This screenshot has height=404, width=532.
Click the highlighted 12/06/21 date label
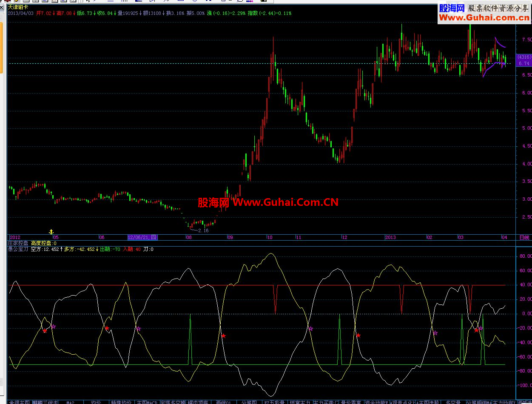(x=142, y=237)
